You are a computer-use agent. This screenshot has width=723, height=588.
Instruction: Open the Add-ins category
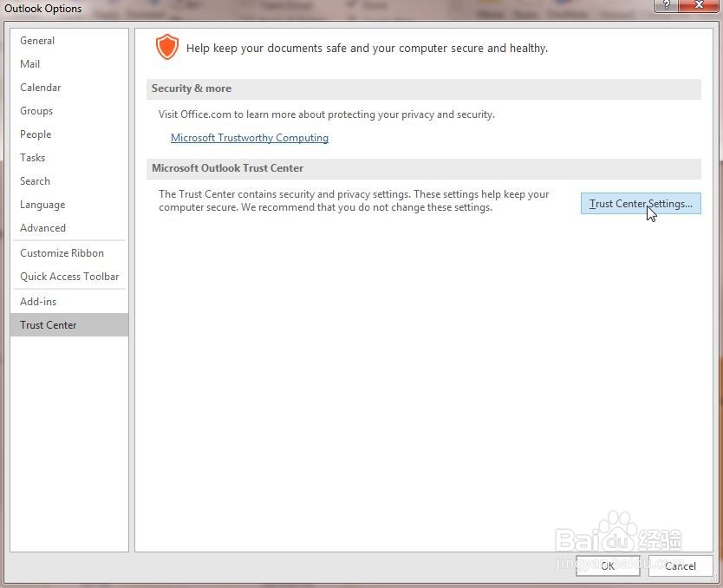coord(69,302)
